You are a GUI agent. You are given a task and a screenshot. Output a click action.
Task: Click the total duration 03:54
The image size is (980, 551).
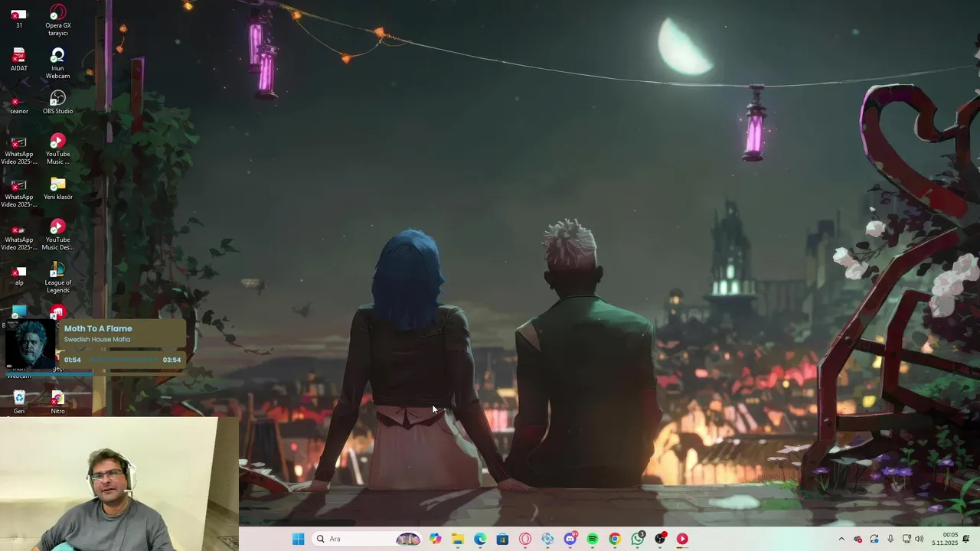pyautogui.click(x=171, y=360)
